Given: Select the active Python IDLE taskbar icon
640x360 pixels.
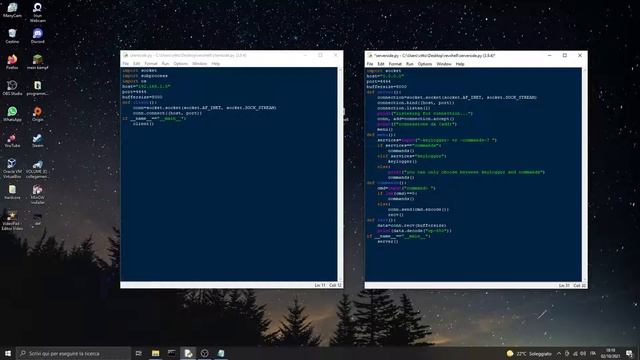Looking at the screenshot, I should [x=188, y=353].
